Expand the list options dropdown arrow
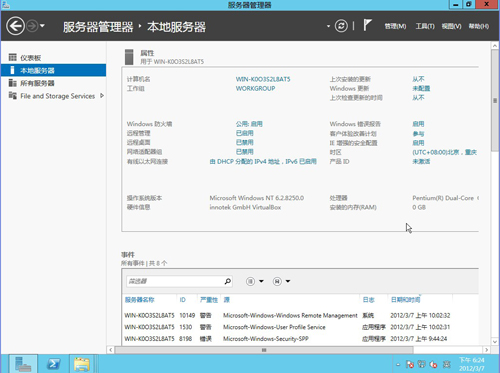This screenshot has height=373, width=500. pos(261,281)
